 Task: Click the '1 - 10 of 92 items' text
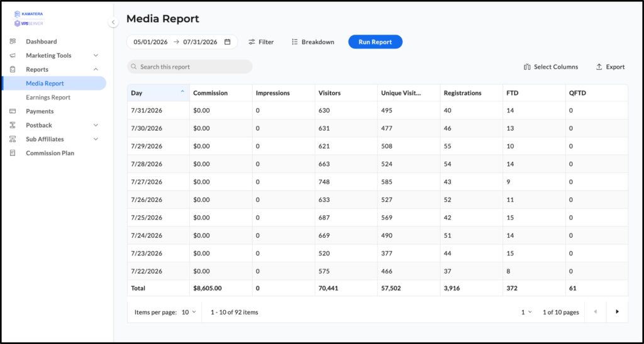[x=235, y=312]
